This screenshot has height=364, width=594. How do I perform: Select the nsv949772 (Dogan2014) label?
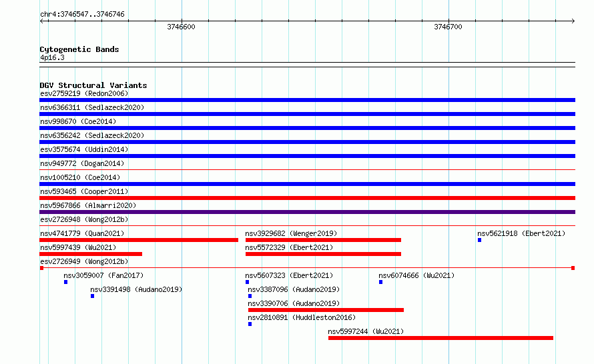(x=82, y=163)
